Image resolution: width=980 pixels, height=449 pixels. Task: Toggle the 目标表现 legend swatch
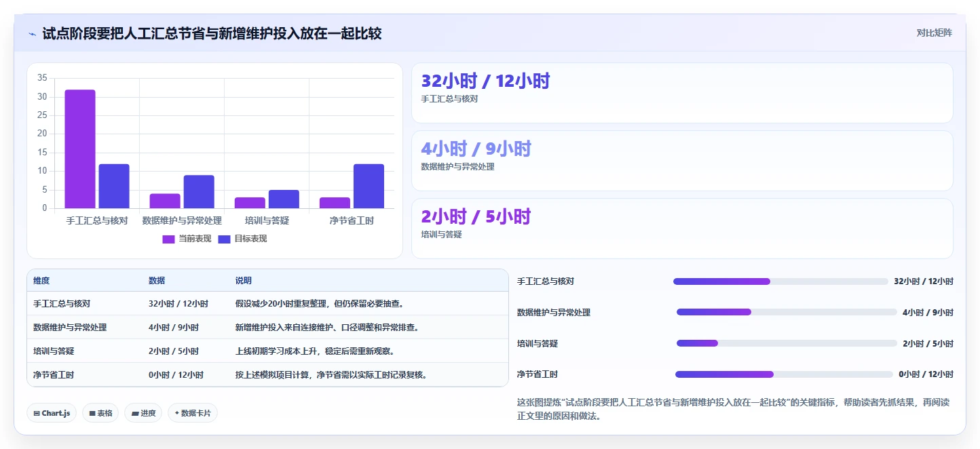tap(224, 239)
